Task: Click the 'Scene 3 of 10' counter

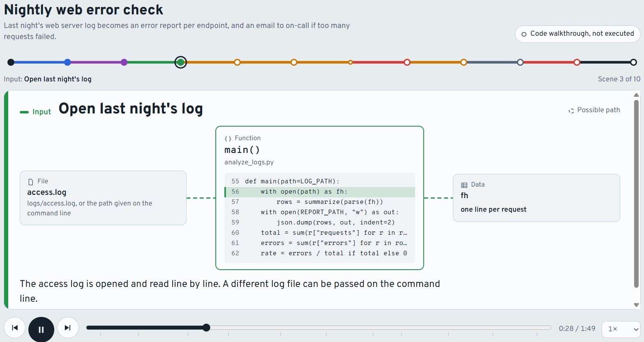Action: (619, 79)
